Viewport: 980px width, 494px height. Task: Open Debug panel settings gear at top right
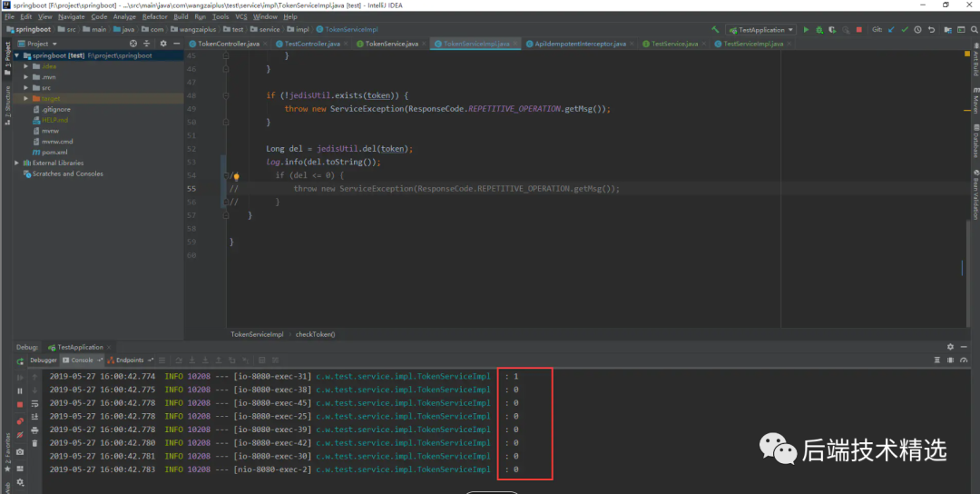point(951,347)
